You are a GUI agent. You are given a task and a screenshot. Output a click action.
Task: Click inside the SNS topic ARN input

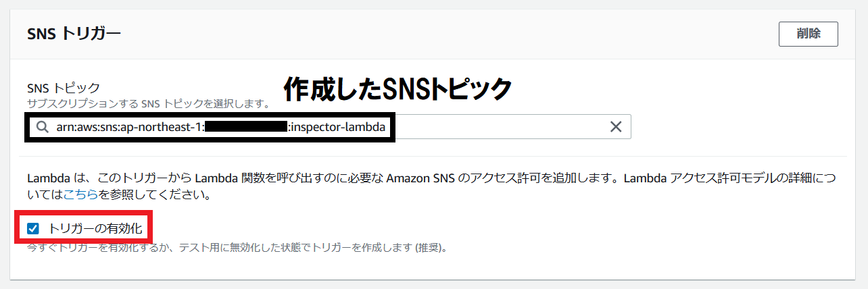329,126
